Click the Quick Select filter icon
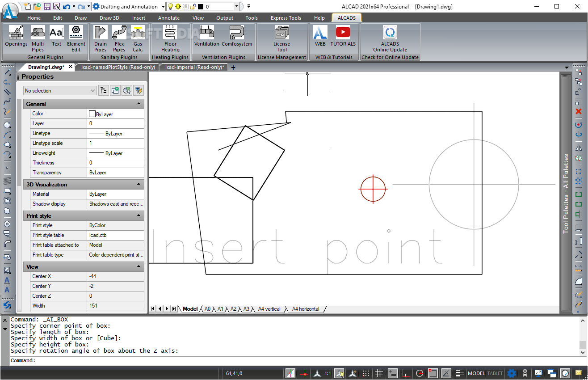The image size is (588, 380). pos(139,90)
